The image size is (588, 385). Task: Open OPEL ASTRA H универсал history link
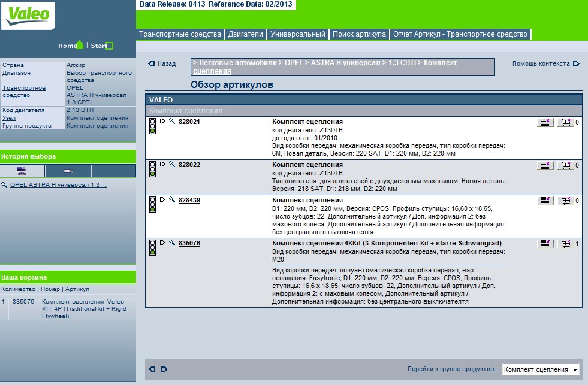point(58,184)
